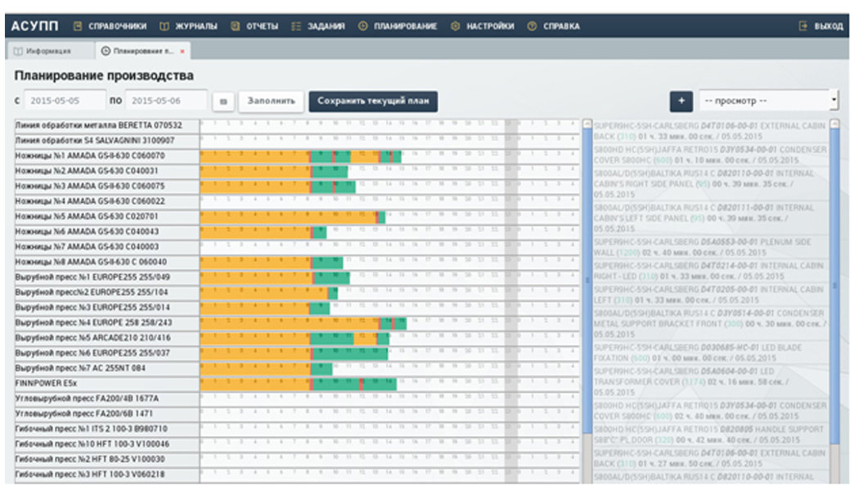
Task: Select row Ножницы №1 AMADA GS-II-630 C060070
Action: pyautogui.click(x=106, y=156)
